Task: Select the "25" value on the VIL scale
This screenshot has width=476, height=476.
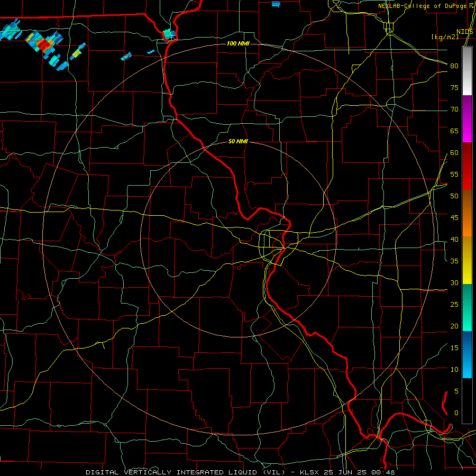Action: [x=454, y=305]
